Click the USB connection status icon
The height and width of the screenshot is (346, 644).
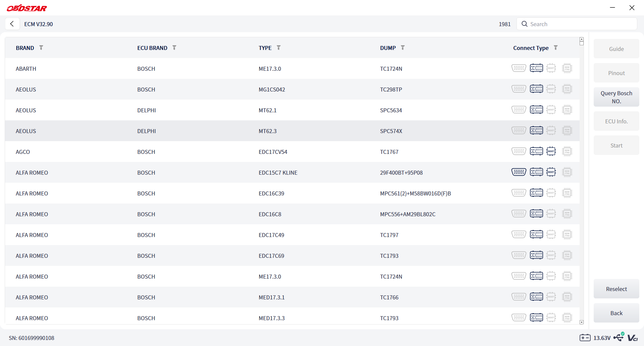tap(619, 337)
